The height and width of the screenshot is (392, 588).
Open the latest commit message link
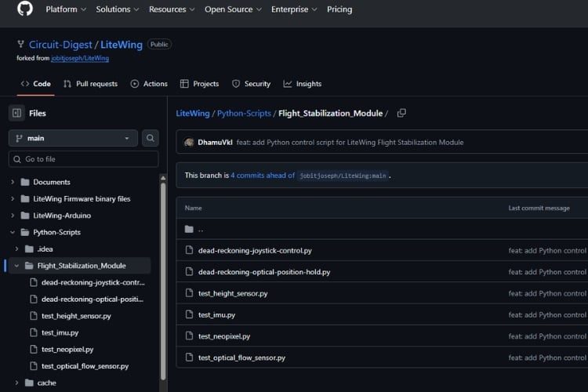coord(350,142)
